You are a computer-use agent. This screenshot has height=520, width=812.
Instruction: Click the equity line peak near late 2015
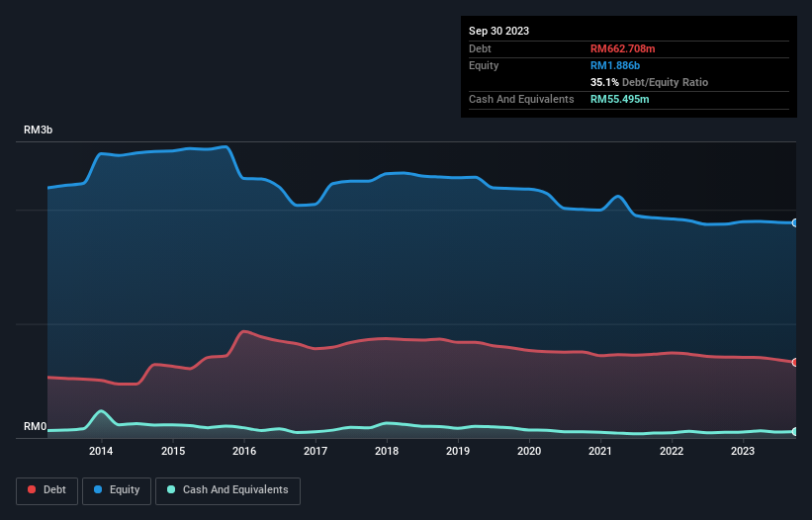(226, 147)
